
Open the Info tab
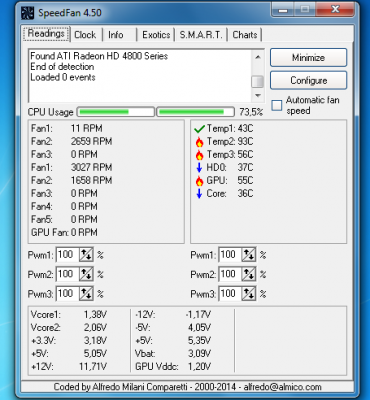coord(116,35)
